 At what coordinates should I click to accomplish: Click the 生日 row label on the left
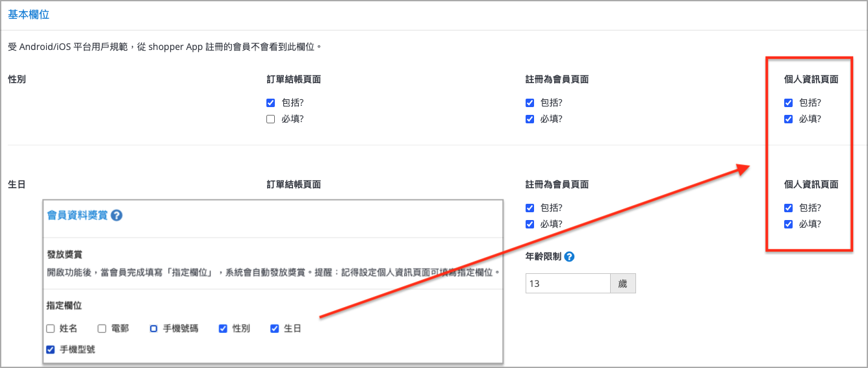click(x=17, y=184)
